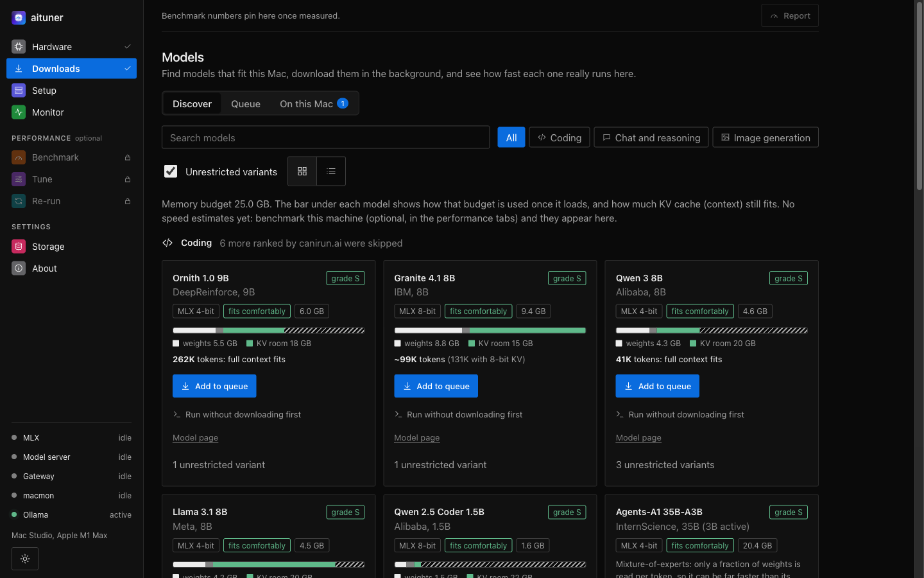Click the Re-run refresh icon

19,201
